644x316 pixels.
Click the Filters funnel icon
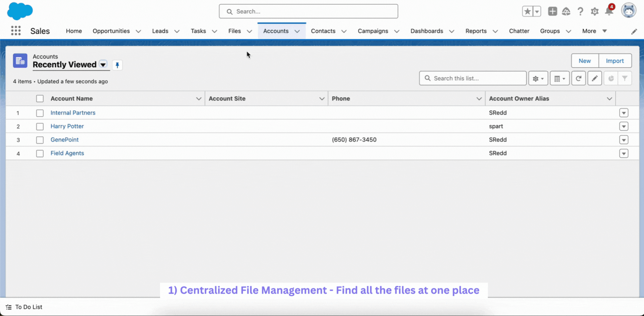point(625,78)
